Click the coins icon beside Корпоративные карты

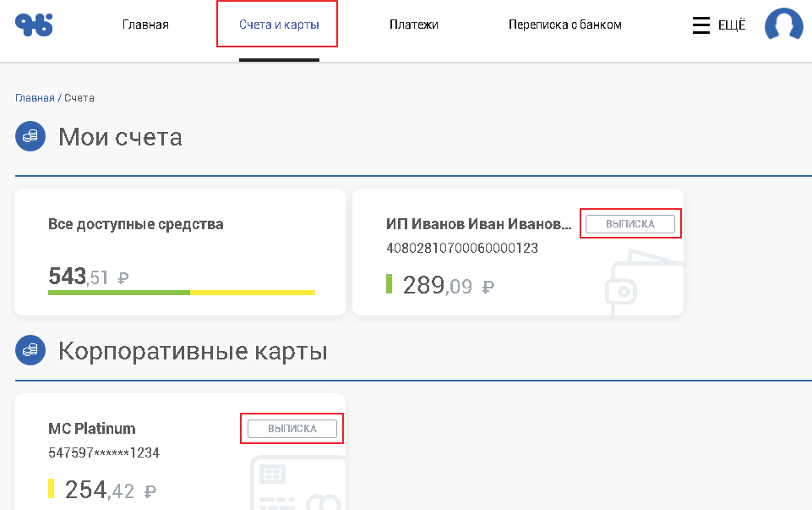30,350
